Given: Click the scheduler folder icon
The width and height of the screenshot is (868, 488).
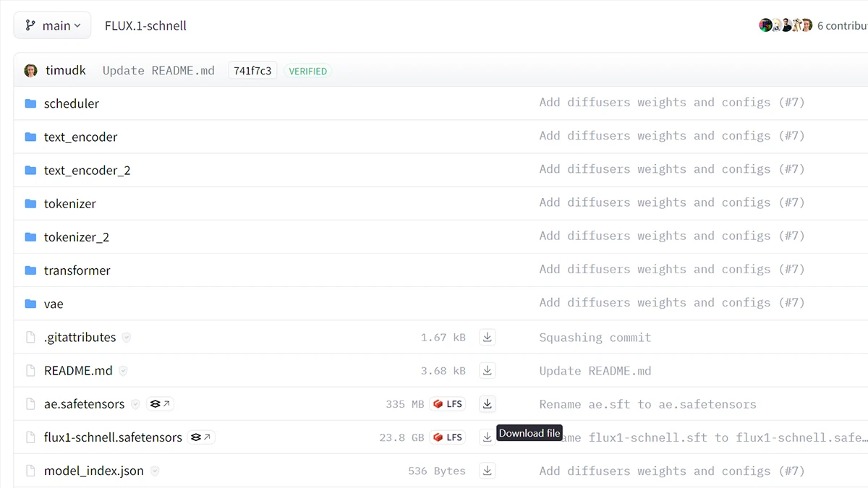Looking at the screenshot, I should click(x=30, y=103).
